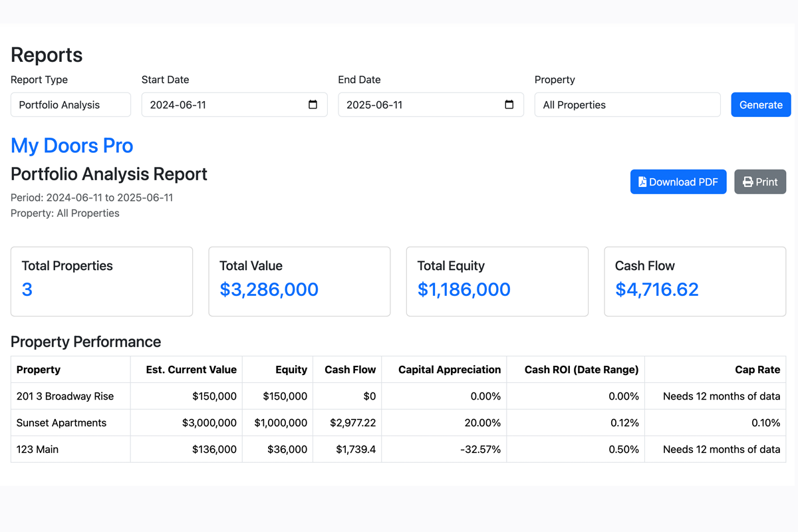Click the Total Properties summary card

click(x=101, y=281)
